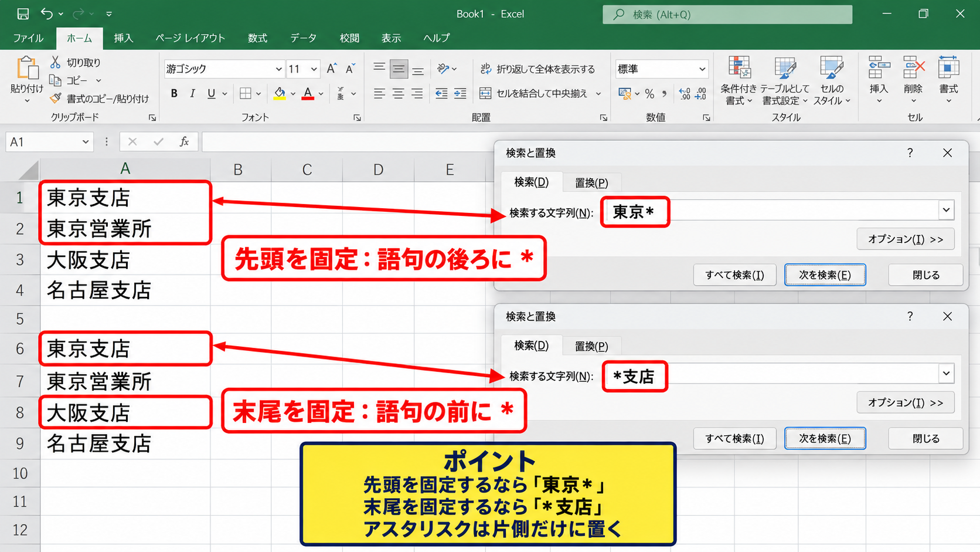Click the Cut scissors icon
Viewport: 980px width, 552px height.
tap(55, 62)
